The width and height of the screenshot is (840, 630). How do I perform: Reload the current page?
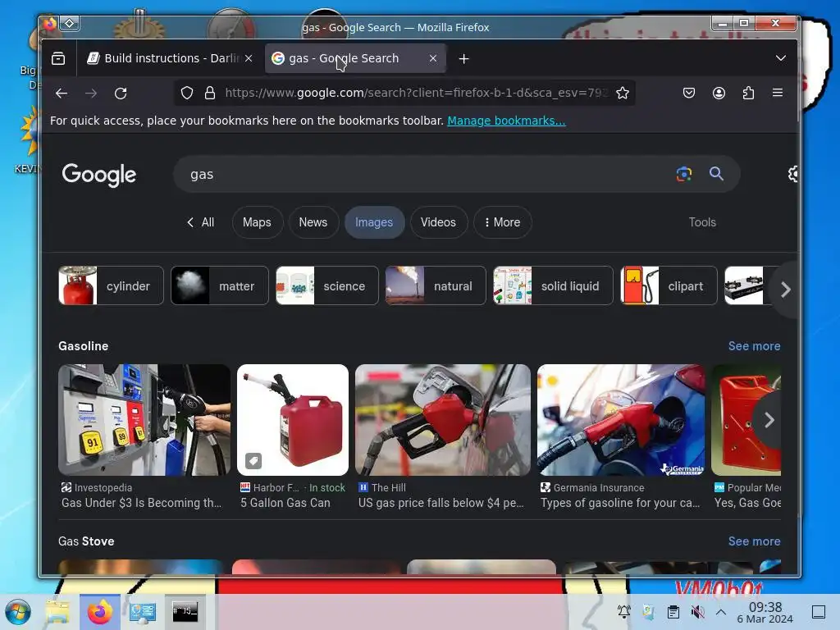pyautogui.click(x=121, y=94)
